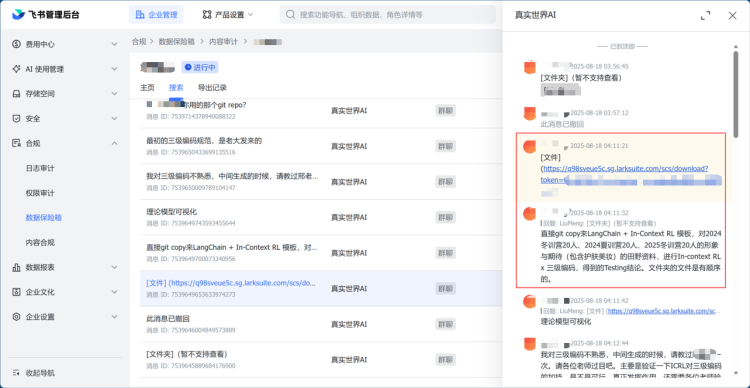Select result row 理论模型可视化
The image size is (750, 388).
coord(321,217)
